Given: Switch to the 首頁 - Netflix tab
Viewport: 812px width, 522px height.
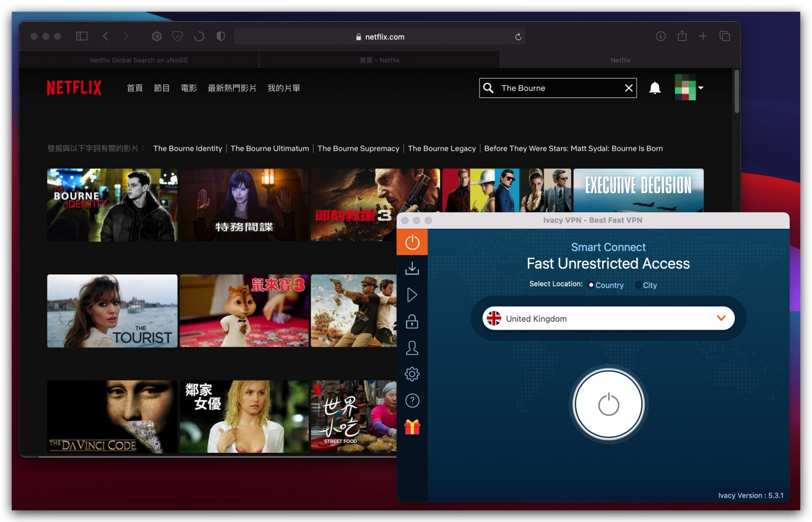Looking at the screenshot, I should point(380,60).
